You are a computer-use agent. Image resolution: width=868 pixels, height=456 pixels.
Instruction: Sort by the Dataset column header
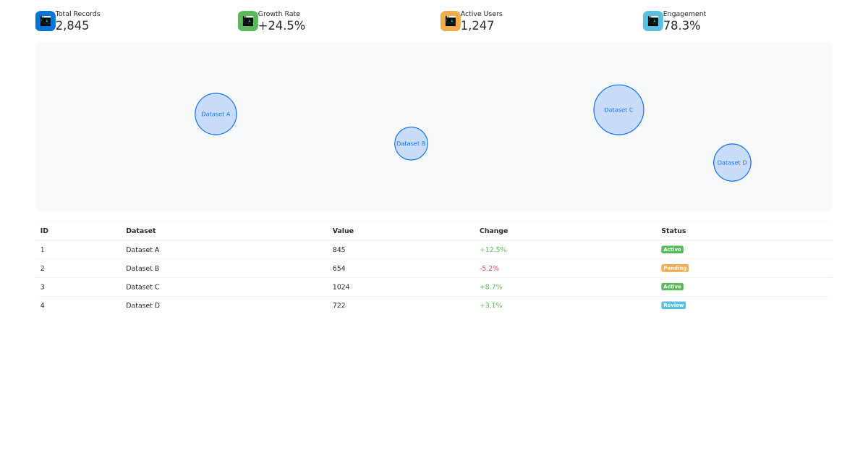(141, 231)
